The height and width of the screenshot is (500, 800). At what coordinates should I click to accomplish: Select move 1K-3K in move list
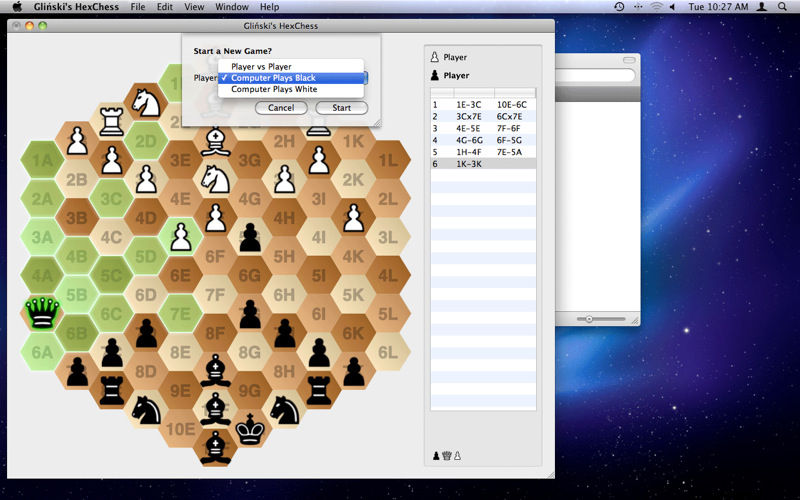coord(468,164)
